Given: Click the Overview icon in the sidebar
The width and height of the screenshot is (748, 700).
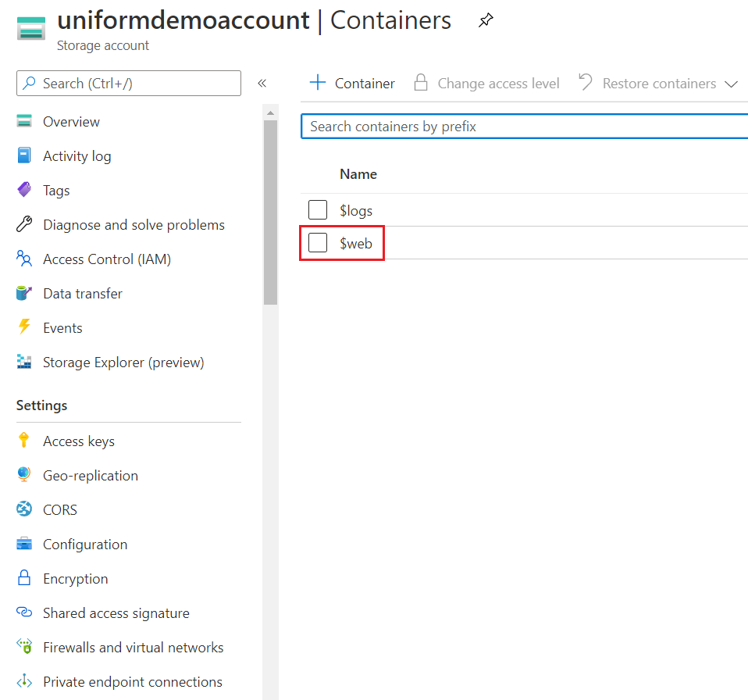Looking at the screenshot, I should (24, 121).
